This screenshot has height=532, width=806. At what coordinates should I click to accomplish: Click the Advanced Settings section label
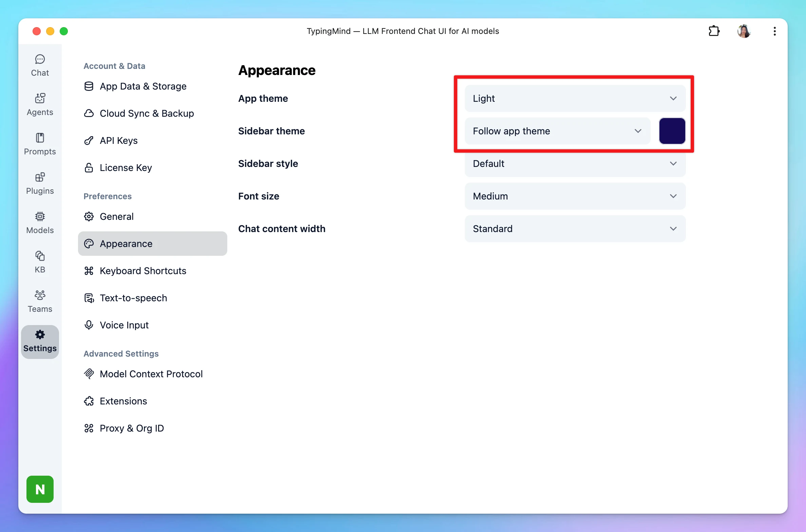pos(121,354)
